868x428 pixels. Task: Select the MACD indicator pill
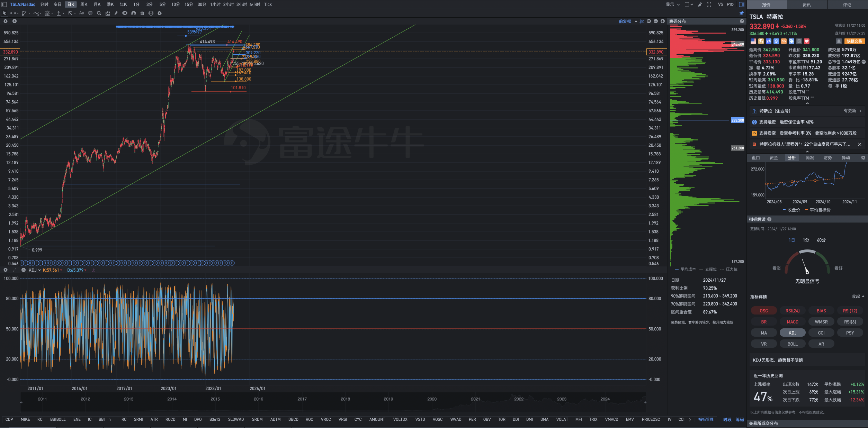tap(793, 322)
